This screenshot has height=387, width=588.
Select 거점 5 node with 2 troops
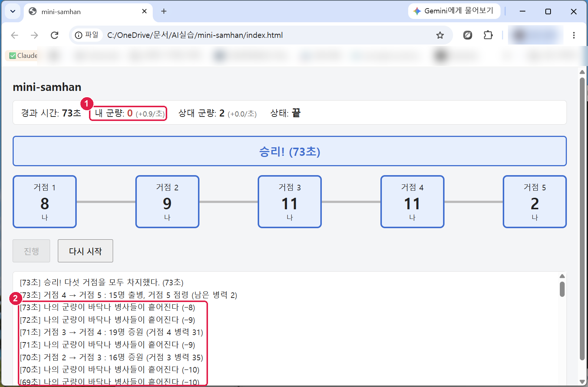pyautogui.click(x=535, y=201)
